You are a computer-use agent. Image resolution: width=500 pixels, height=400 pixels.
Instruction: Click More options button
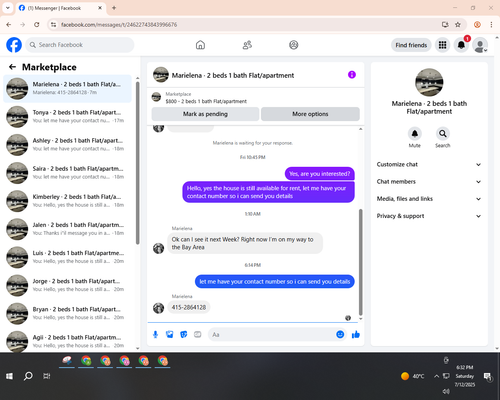[310, 114]
